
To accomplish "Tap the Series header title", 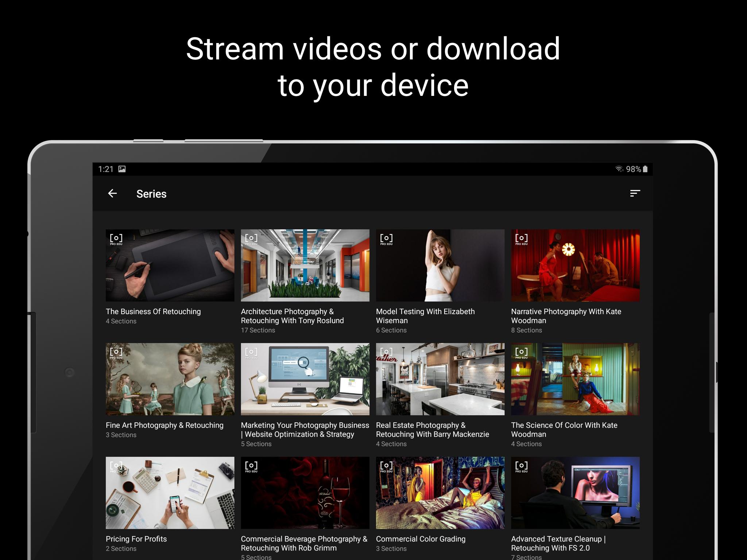I will point(151,194).
